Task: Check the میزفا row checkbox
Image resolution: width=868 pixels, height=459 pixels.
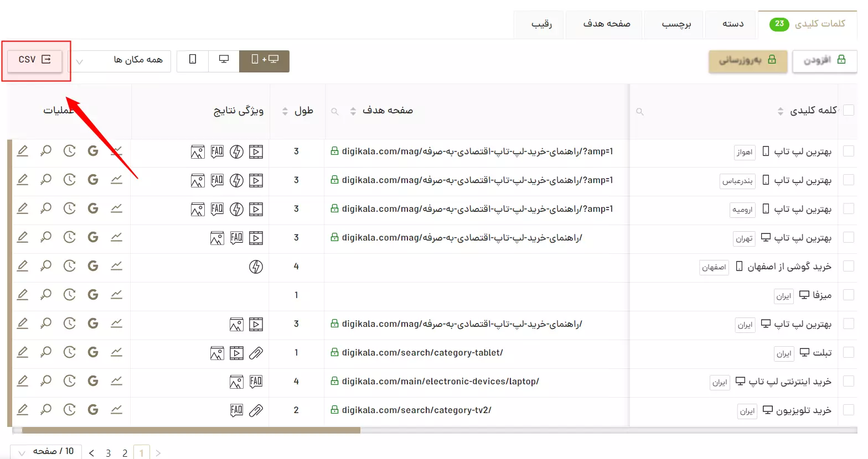Action: (x=848, y=295)
